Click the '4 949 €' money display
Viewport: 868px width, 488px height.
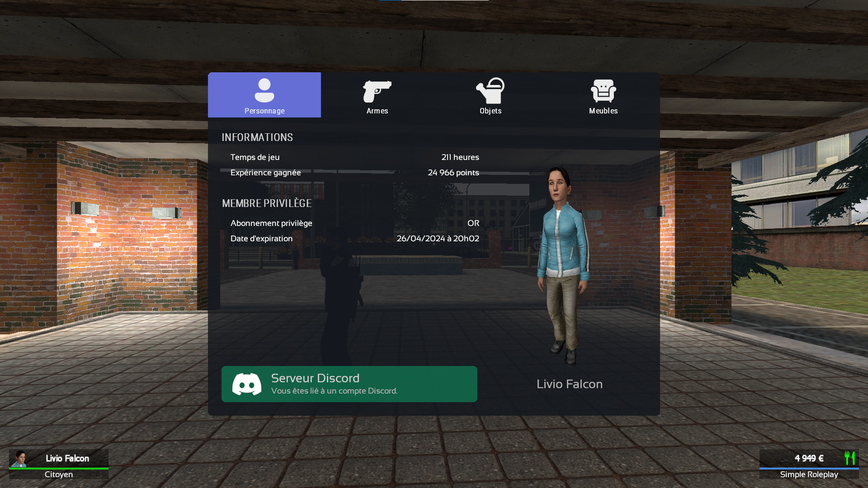coord(809,458)
